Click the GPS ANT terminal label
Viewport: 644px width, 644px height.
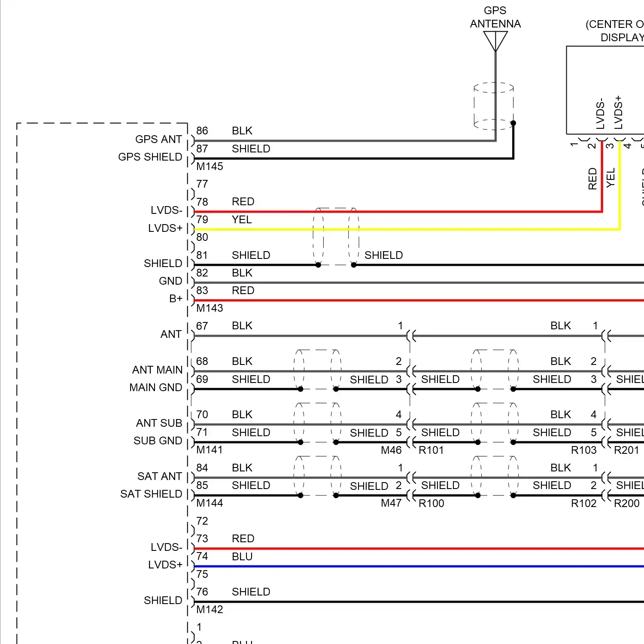[x=158, y=139]
